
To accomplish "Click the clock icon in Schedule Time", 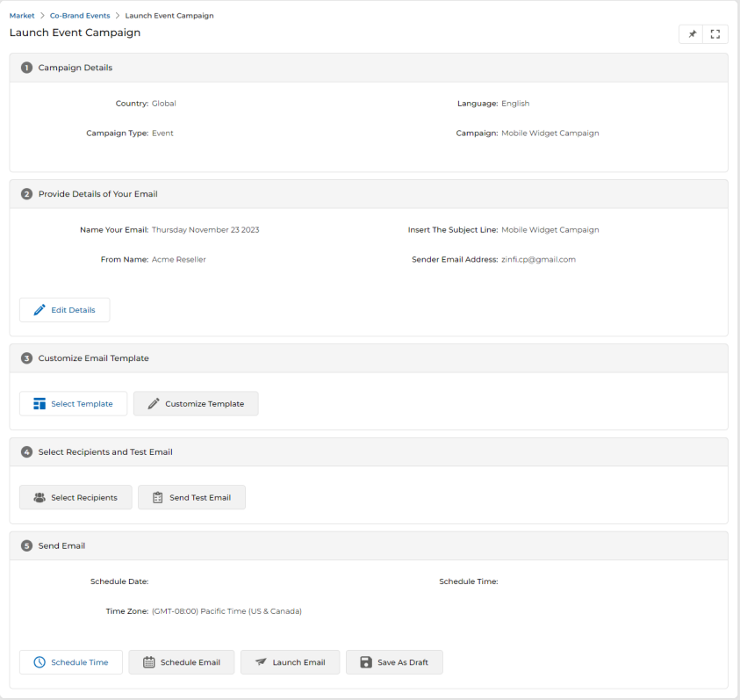I will [40, 662].
